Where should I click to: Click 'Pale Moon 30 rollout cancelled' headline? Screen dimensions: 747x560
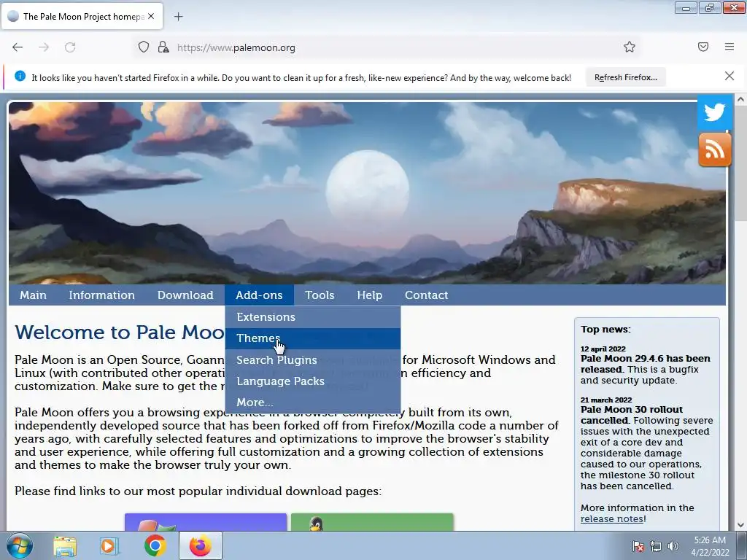pos(632,415)
